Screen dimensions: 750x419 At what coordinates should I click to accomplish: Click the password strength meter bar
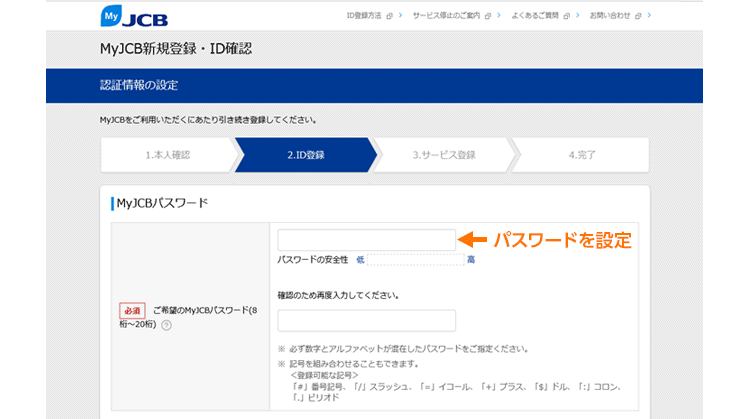pyautogui.click(x=416, y=260)
